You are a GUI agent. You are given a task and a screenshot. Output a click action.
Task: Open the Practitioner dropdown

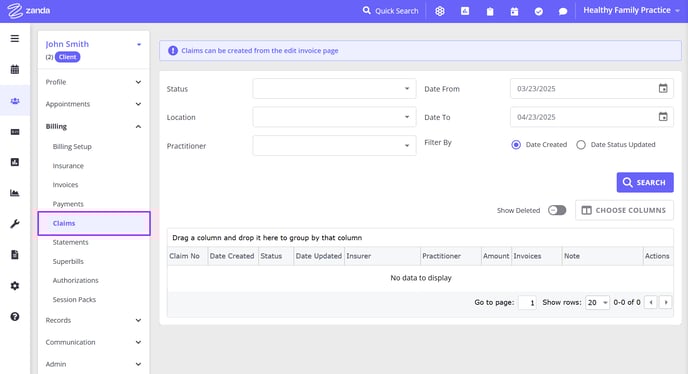tap(334, 146)
